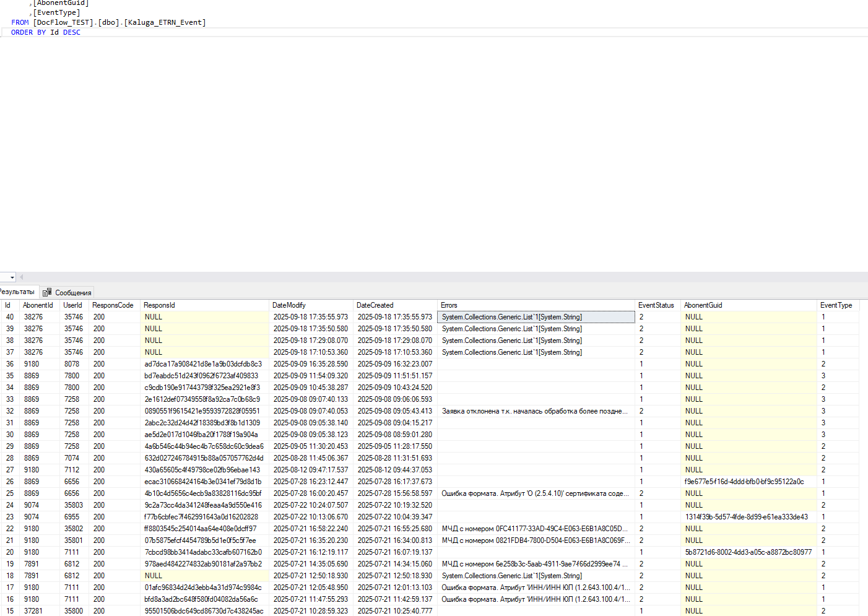
Task: Click AbonentId 37281 in row 15
Action: [39, 611]
